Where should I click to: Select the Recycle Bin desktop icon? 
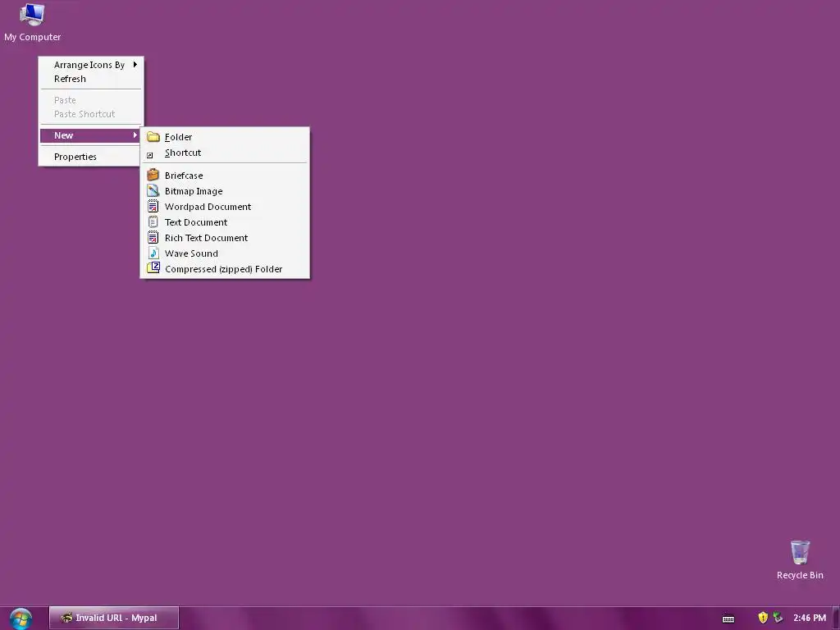click(x=800, y=559)
